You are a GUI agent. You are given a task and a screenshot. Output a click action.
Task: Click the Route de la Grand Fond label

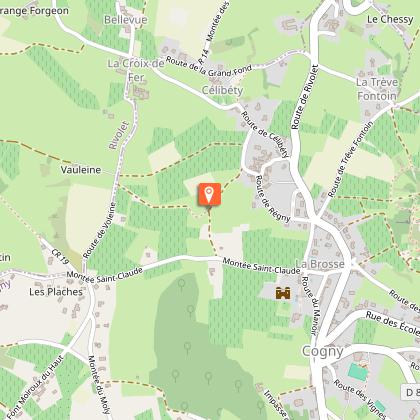coord(209,66)
